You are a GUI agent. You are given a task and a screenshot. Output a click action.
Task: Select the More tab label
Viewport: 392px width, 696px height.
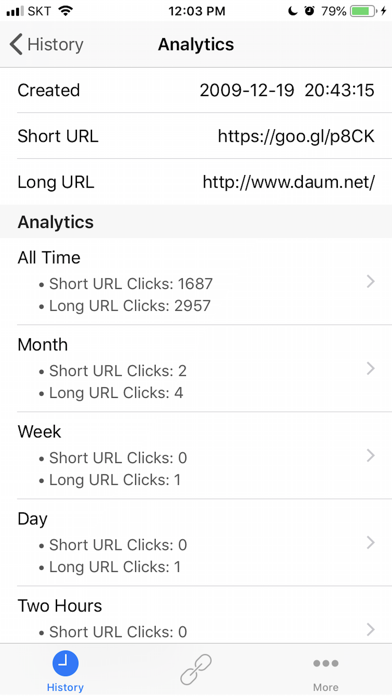pyautogui.click(x=325, y=688)
